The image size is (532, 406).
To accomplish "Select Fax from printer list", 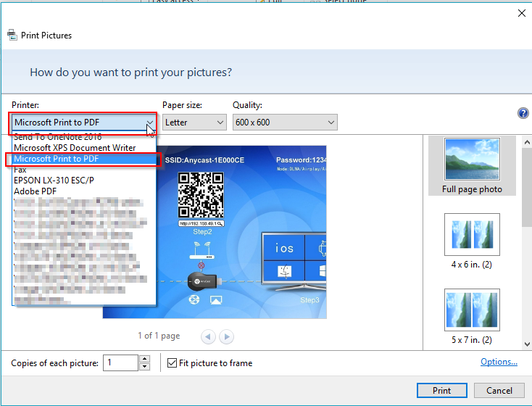I will 84,170.
